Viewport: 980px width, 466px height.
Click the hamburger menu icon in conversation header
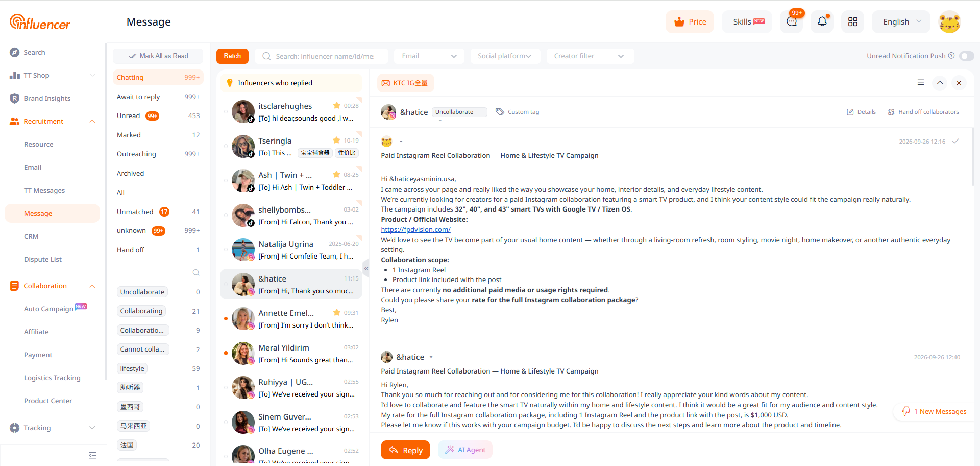[x=921, y=82]
